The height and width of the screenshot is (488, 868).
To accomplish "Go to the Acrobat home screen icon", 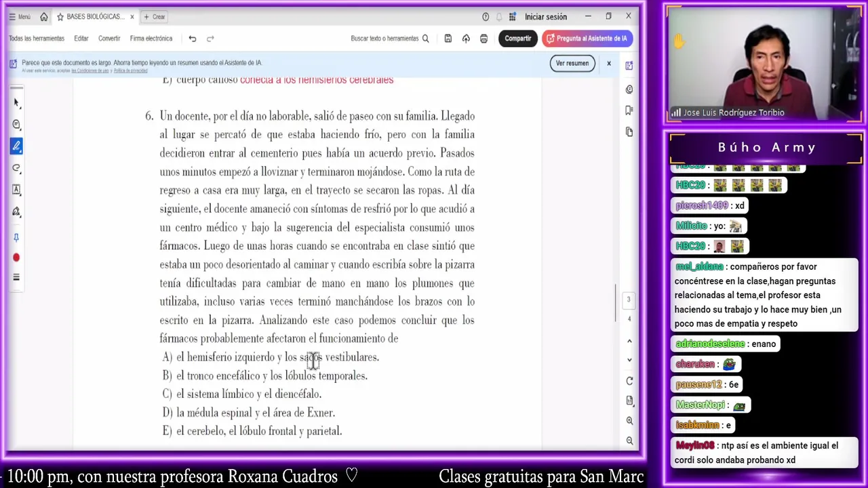I will tap(44, 17).
